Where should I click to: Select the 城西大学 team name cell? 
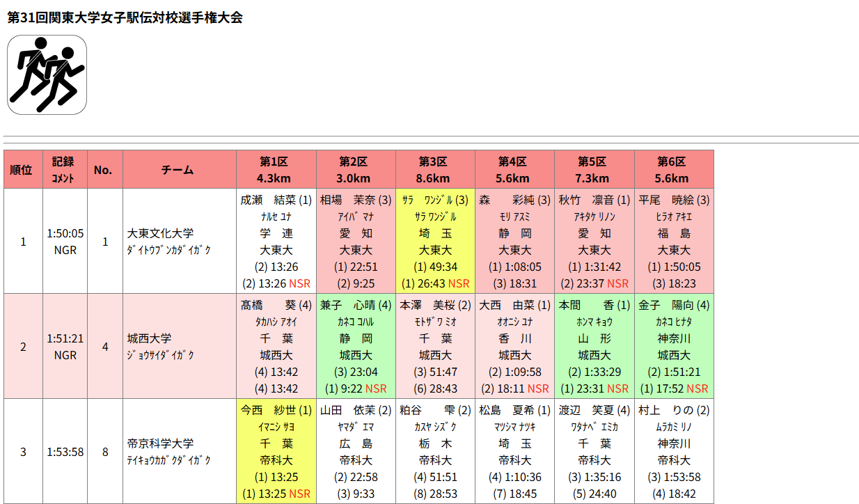tap(180, 346)
